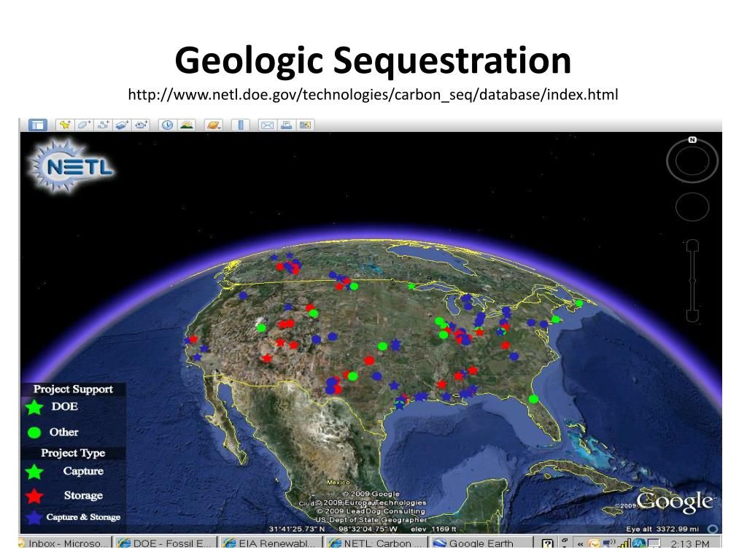The width and height of the screenshot is (747, 560).
Task: Open the netl.doe.gov database URL link
Action: click(x=373, y=94)
